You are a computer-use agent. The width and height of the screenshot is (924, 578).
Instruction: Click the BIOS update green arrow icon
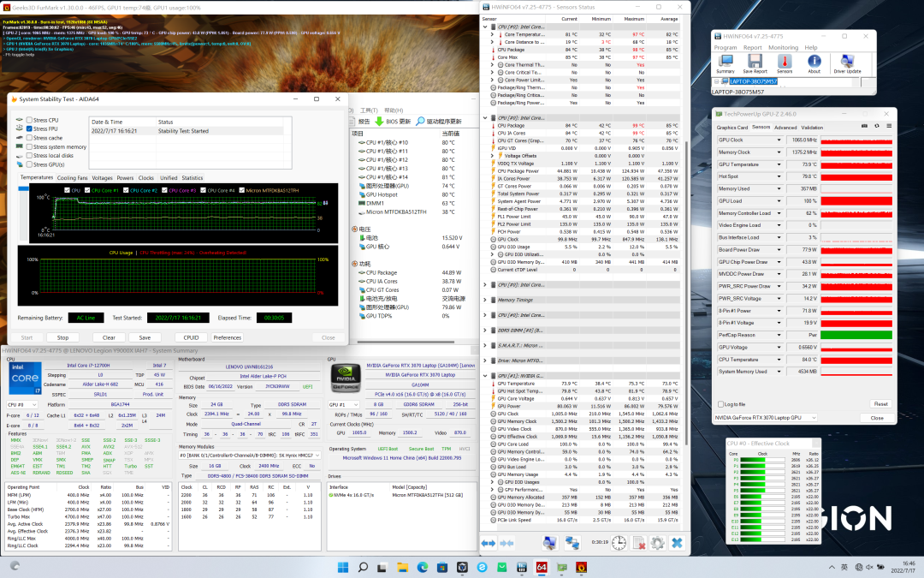379,122
